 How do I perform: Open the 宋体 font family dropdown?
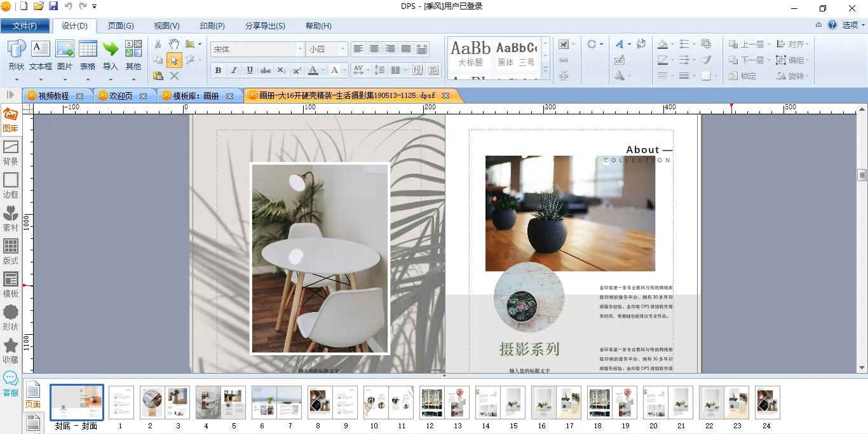(x=300, y=49)
